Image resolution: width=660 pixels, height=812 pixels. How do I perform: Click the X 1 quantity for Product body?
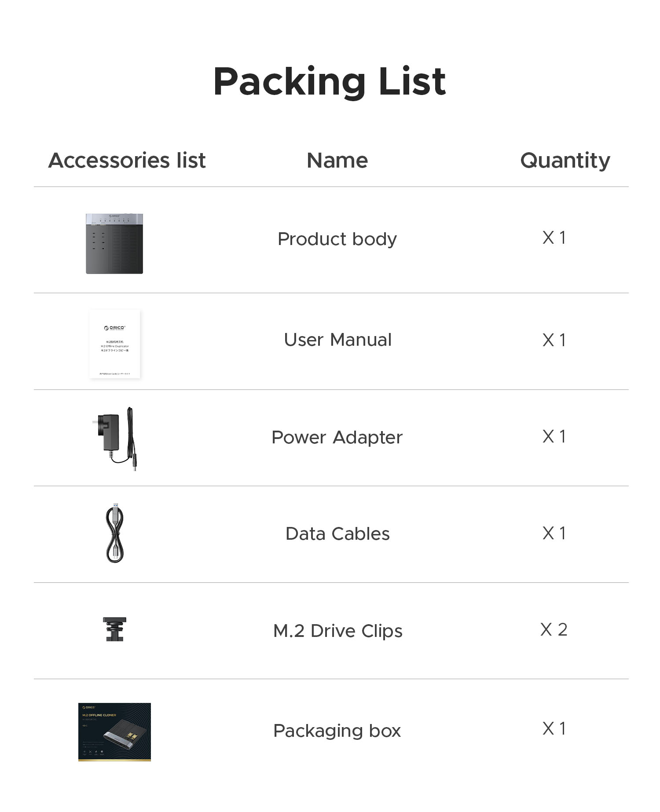[x=554, y=238]
